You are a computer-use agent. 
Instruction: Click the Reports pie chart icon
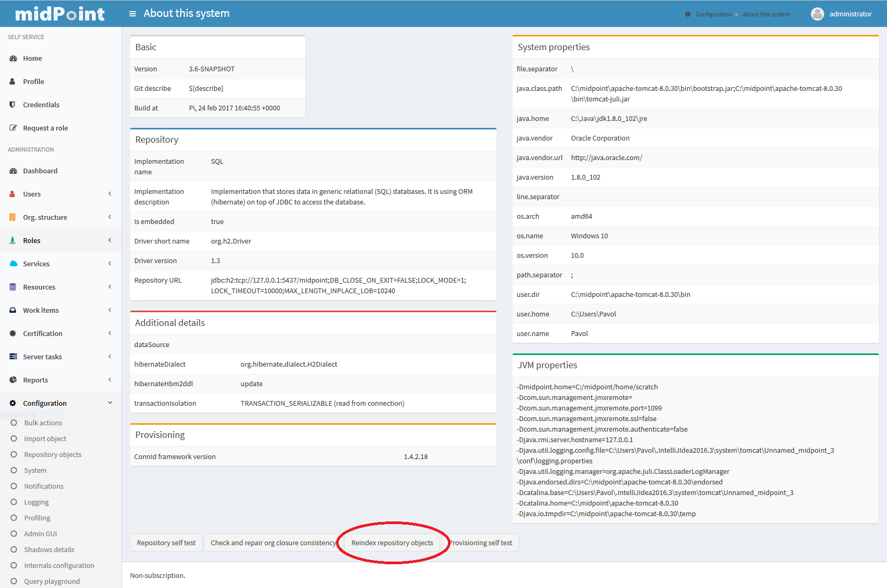(x=13, y=380)
